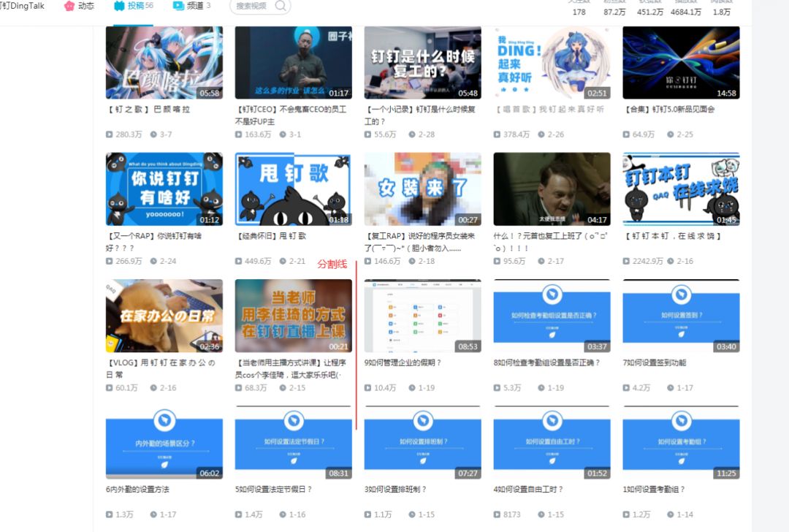Open 元首也复工 video thumbnail

click(552, 189)
